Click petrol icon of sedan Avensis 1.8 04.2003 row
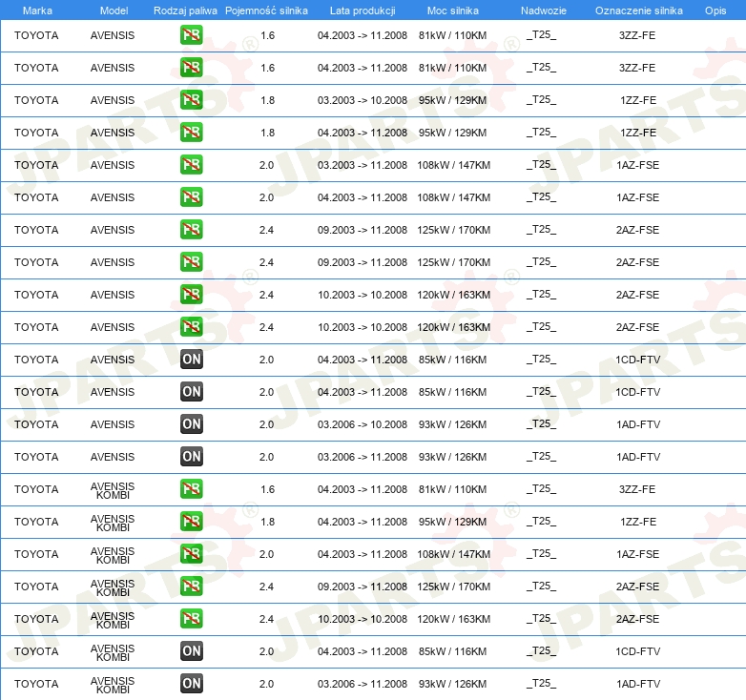 [191, 133]
